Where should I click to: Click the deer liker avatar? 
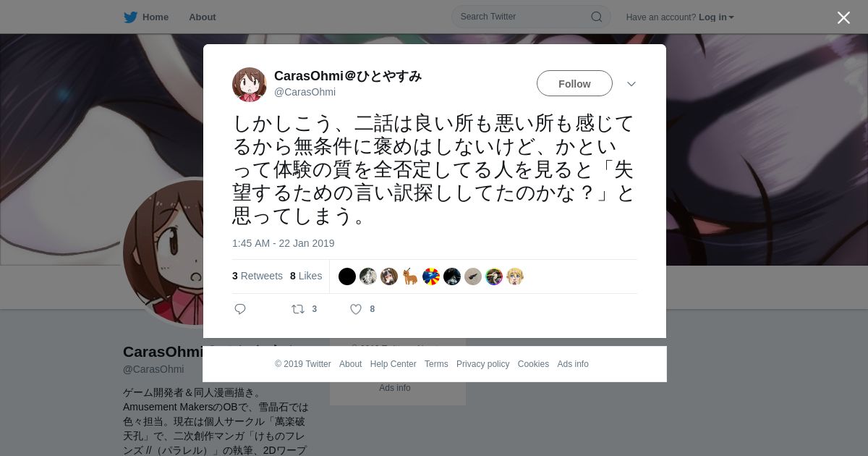pyautogui.click(x=410, y=276)
